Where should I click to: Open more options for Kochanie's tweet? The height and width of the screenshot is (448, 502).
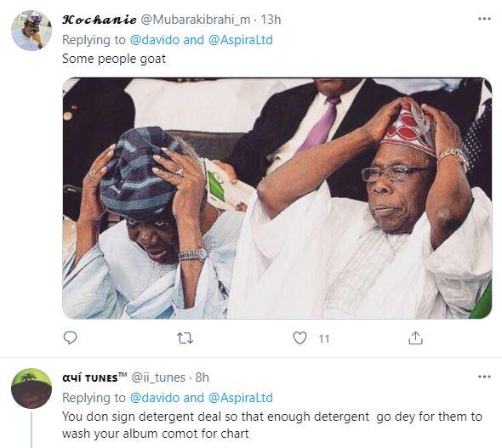pyautogui.click(x=484, y=19)
